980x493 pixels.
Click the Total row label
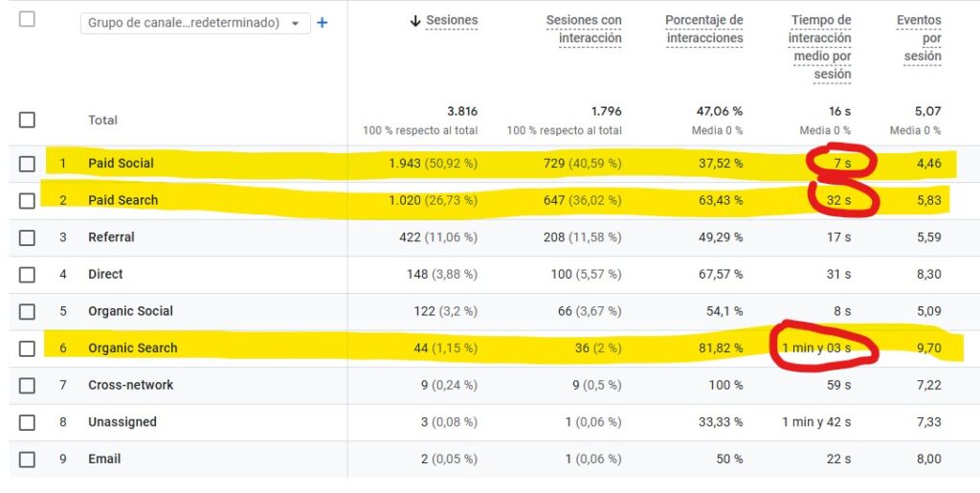(102, 120)
